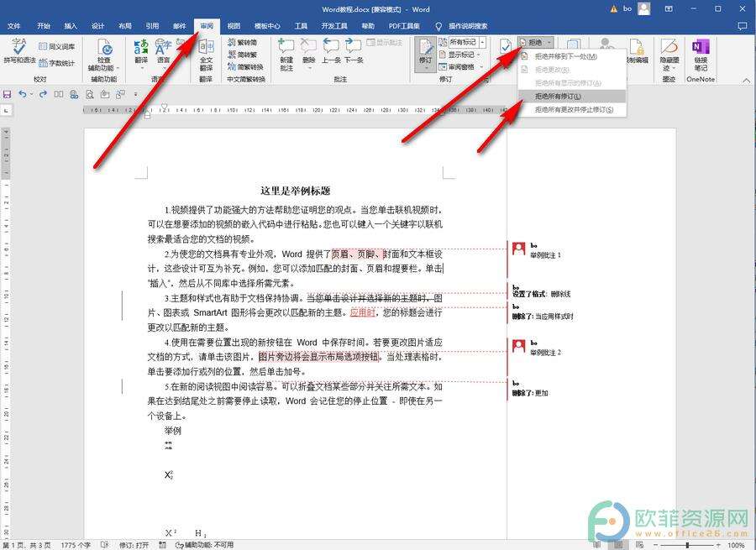Switch to web layout view in status bar
This screenshot has height=550, width=756.
639,545
